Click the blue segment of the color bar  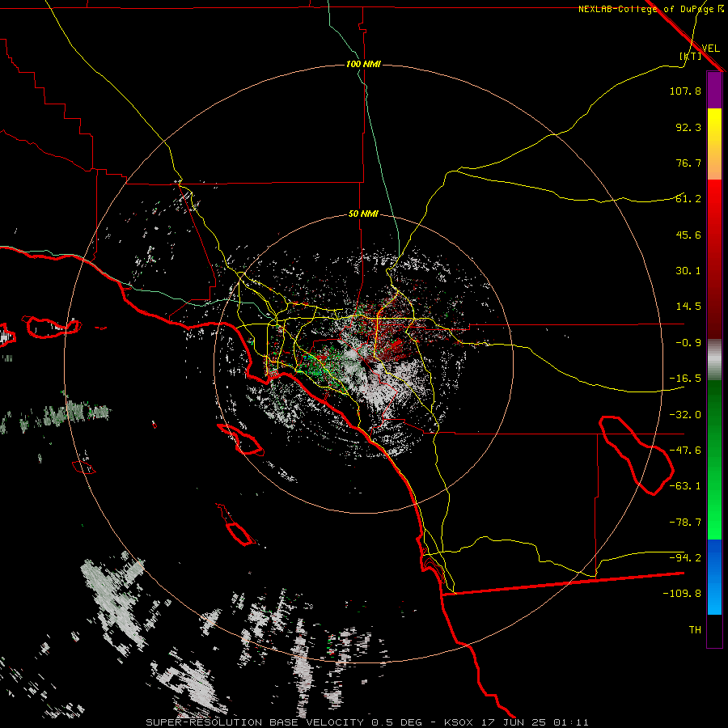click(714, 577)
